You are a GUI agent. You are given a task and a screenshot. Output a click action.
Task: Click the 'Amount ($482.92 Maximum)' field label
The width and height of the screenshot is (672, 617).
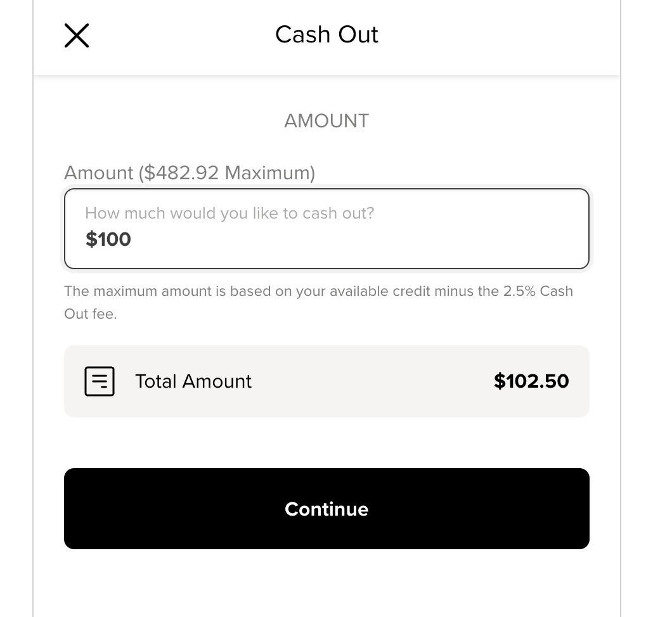(x=190, y=172)
